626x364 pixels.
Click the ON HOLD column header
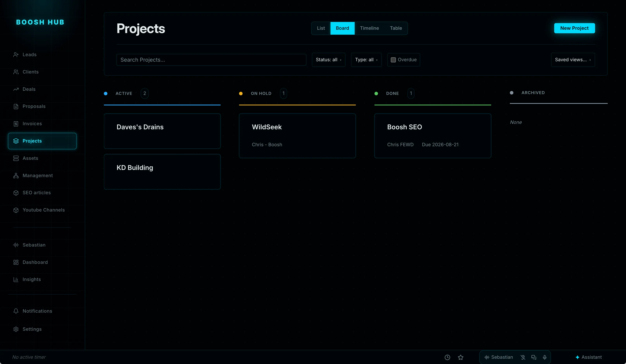pos(261,94)
